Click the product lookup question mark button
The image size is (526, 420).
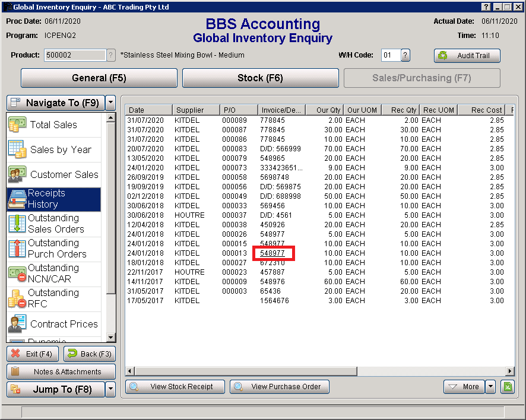click(111, 55)
